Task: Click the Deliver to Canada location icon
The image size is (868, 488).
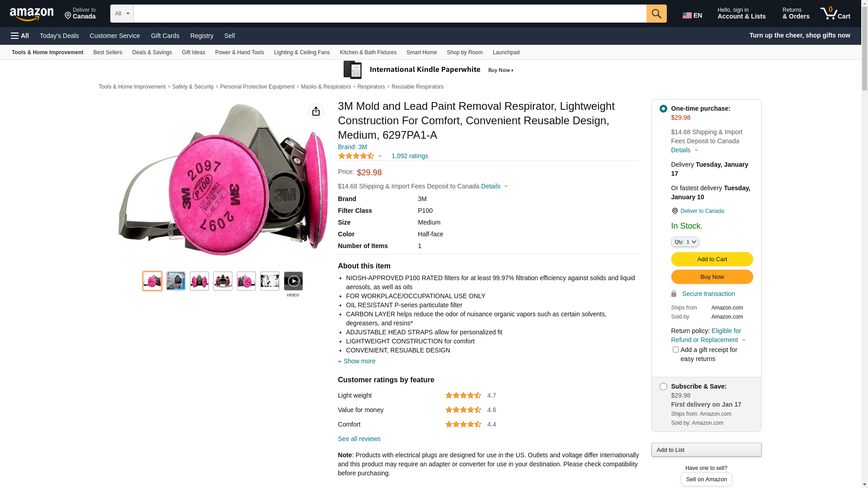Action: 675,211
